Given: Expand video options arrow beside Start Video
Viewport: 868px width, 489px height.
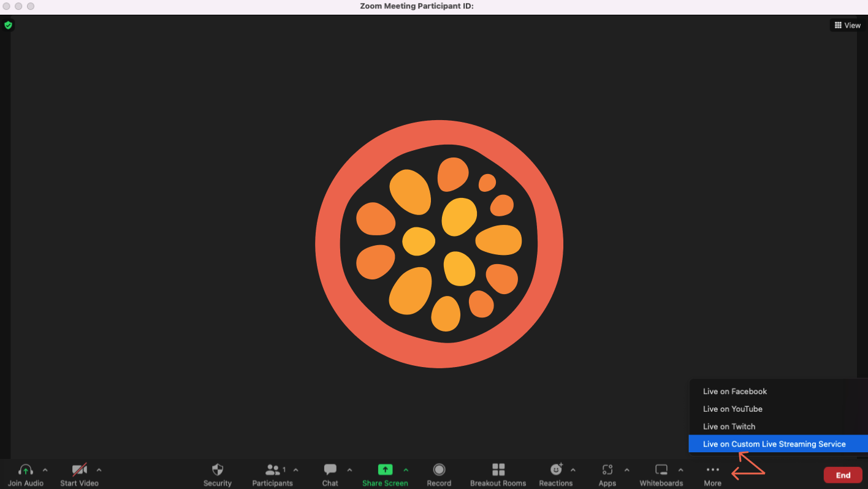Looking at the screenshot, I should click(99, 470).
